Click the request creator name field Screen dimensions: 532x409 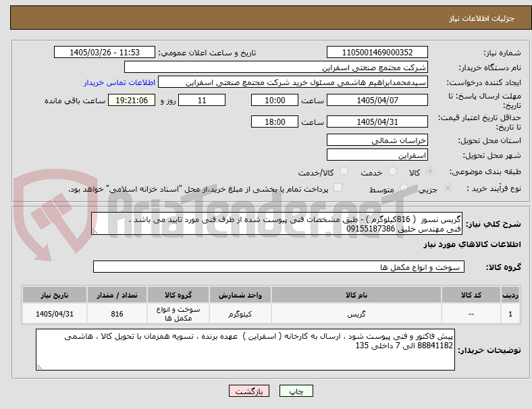[x=293, y=82]
